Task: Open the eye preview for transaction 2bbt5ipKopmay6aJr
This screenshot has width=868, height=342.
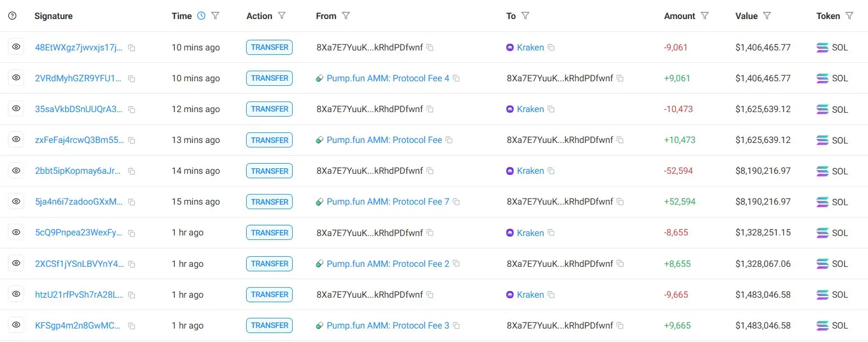Action: pos(16,170)
